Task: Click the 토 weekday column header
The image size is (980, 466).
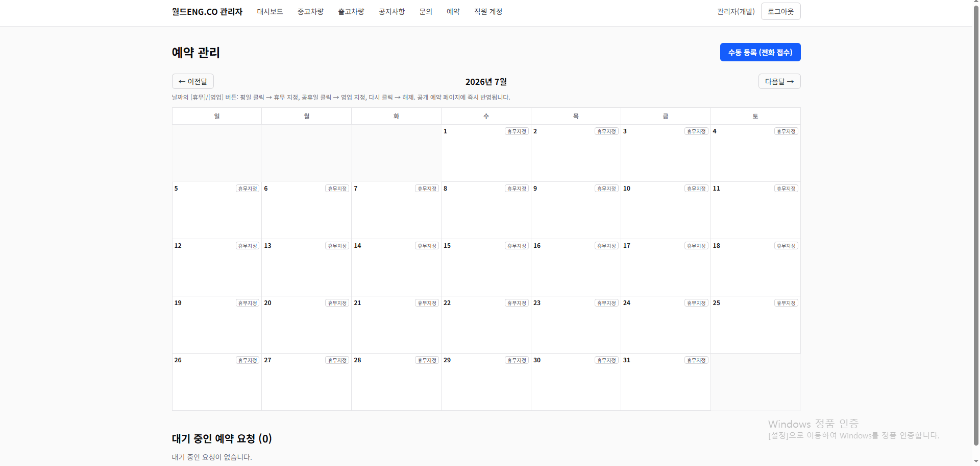Action: [755, 116]
